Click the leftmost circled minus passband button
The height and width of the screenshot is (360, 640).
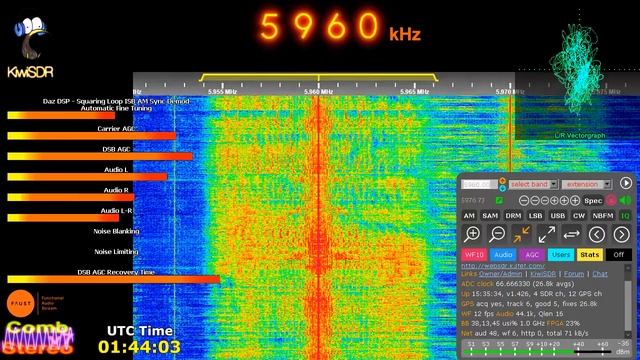point(524,200)
